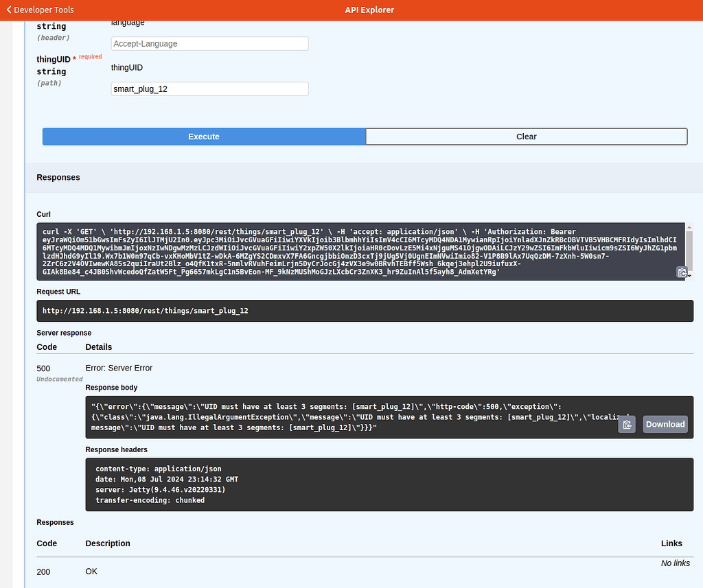Click the thingUID field containing smart_plug_12
Screen dimensions: 703x588
(209, 89)
